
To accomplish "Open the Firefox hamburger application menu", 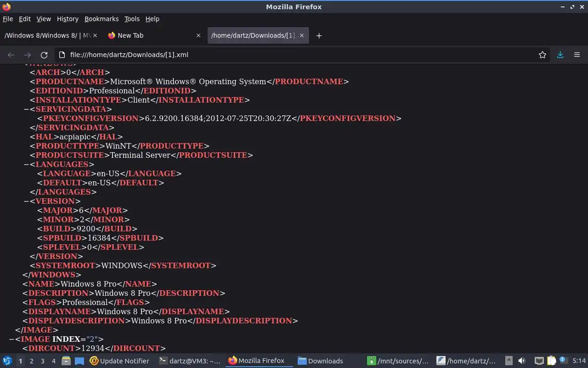I will 577,55.
